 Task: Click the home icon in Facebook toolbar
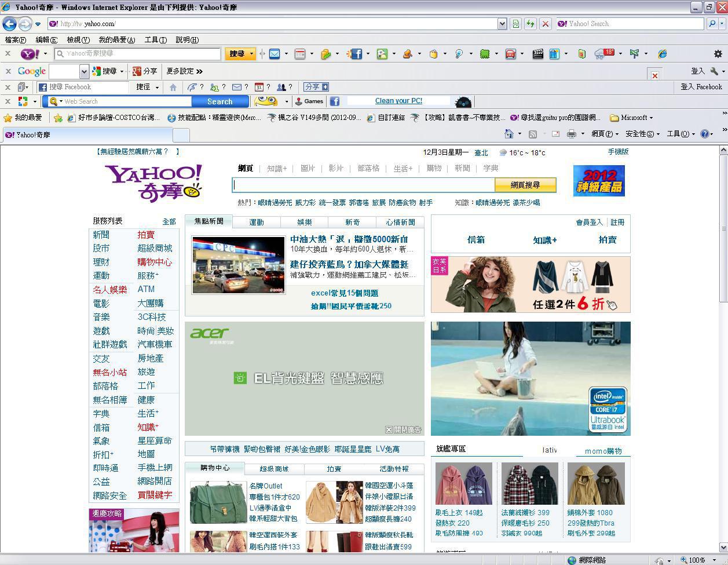coord(173,87)
